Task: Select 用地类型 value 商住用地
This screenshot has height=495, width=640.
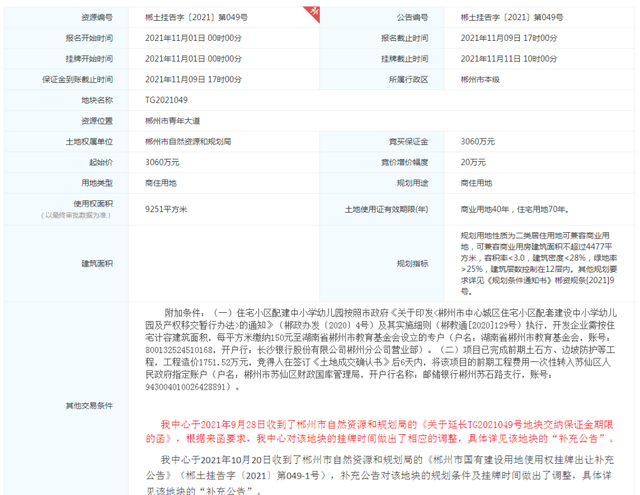Action: (161, 183)
